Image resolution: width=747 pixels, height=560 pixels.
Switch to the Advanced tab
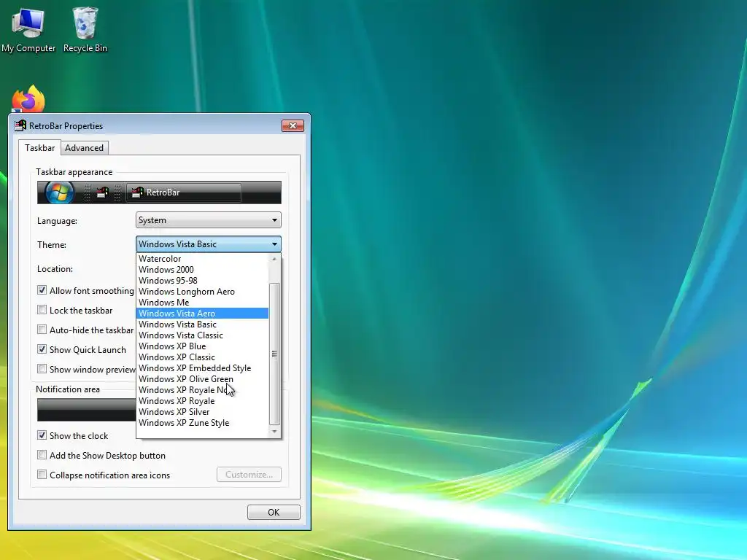pos(85,148)
